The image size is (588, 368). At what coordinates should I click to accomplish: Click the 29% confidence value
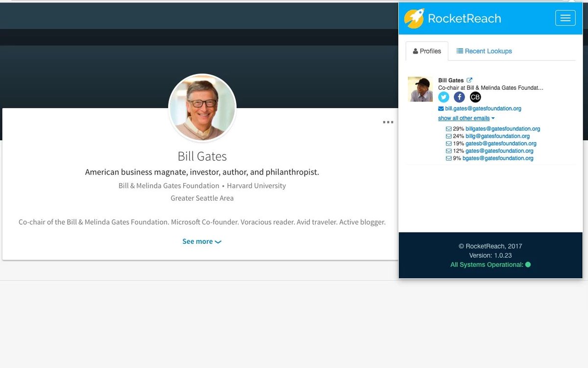[459, 129]
